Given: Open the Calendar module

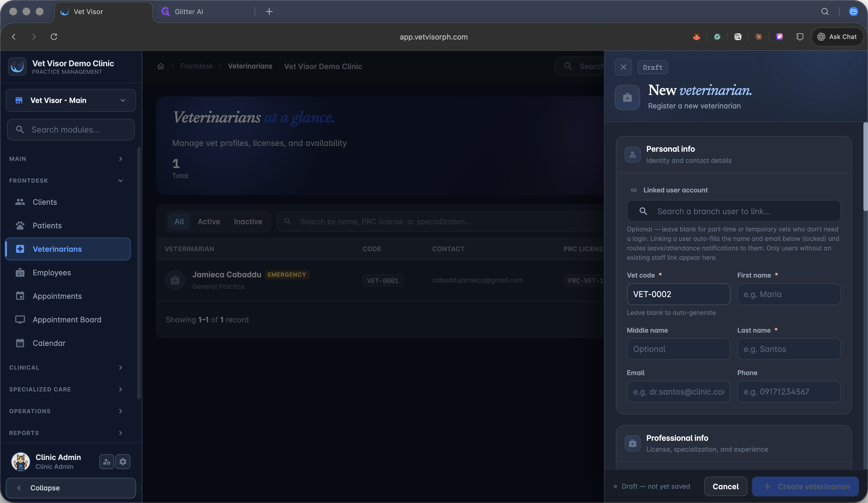Looking at the screenshot, I should (68, 343).
